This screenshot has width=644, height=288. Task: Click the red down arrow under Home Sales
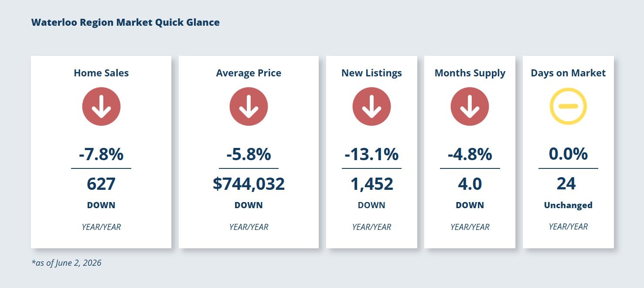101,106
